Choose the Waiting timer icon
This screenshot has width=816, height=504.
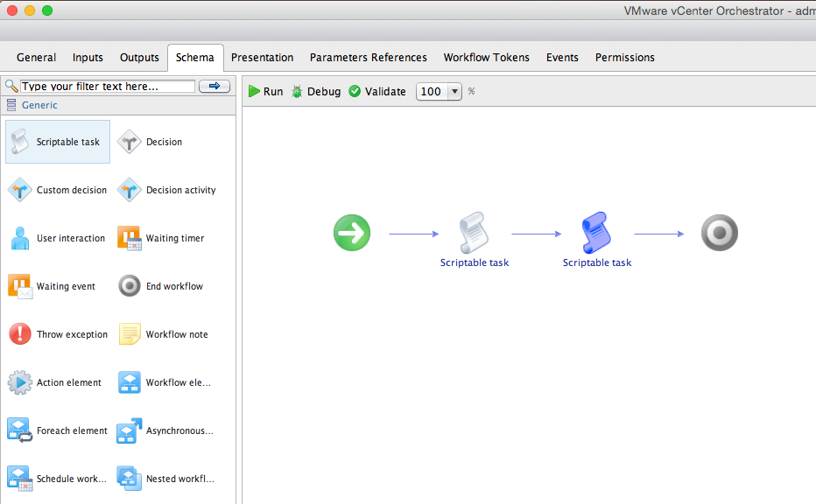[x=130, y=238]
